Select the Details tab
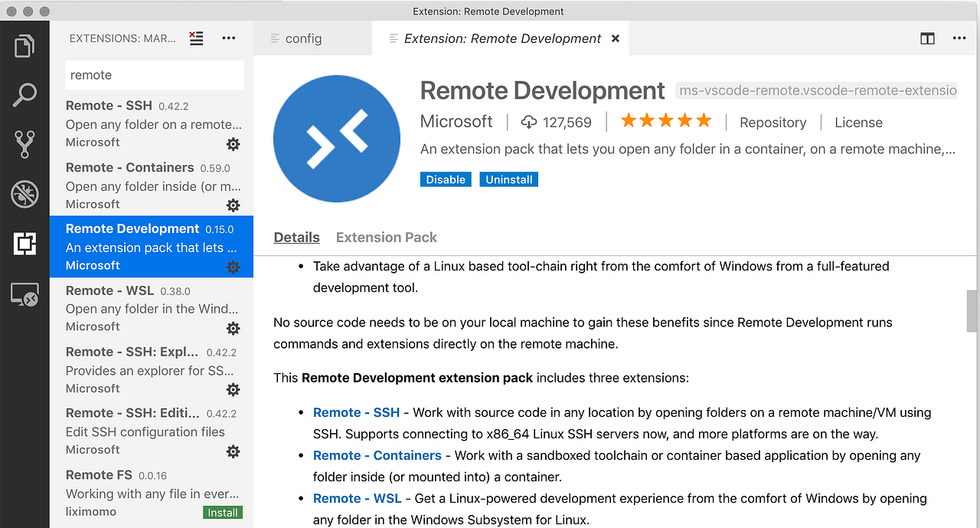The image size is (980, 528). [296, 238]
